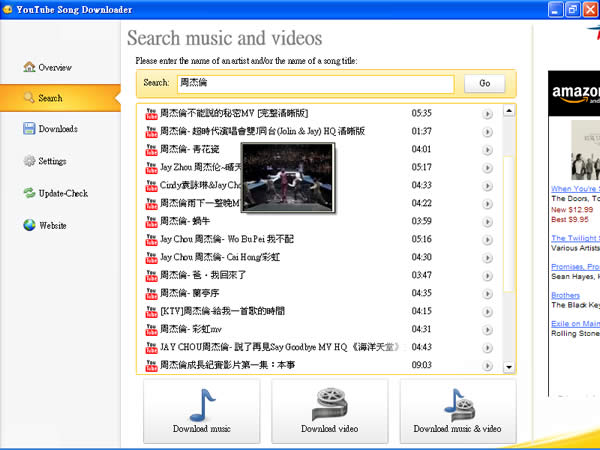Open The Twilight Saga ad link
Image resolution: width=600 pixels, height=450 pixels.
[x=575, y=237]
